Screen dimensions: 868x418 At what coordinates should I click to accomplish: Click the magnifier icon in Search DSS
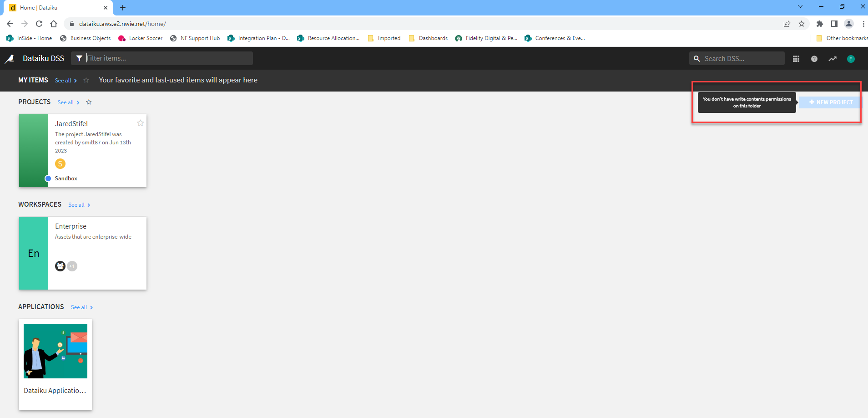point(696,59)
